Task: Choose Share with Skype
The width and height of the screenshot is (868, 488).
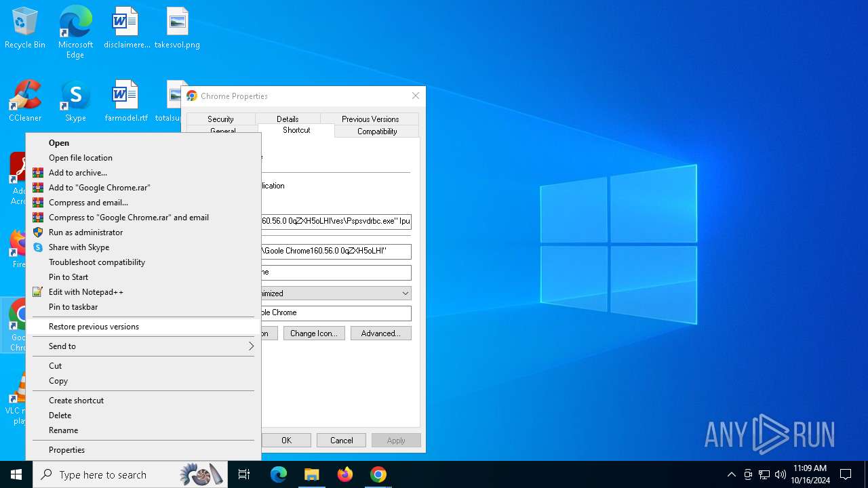Action: (x=143, y=247)
